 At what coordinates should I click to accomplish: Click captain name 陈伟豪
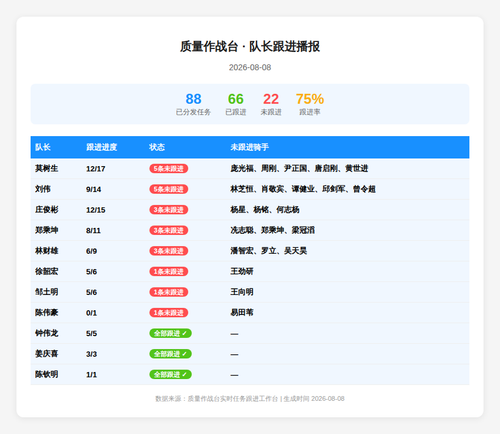[47, 312]
